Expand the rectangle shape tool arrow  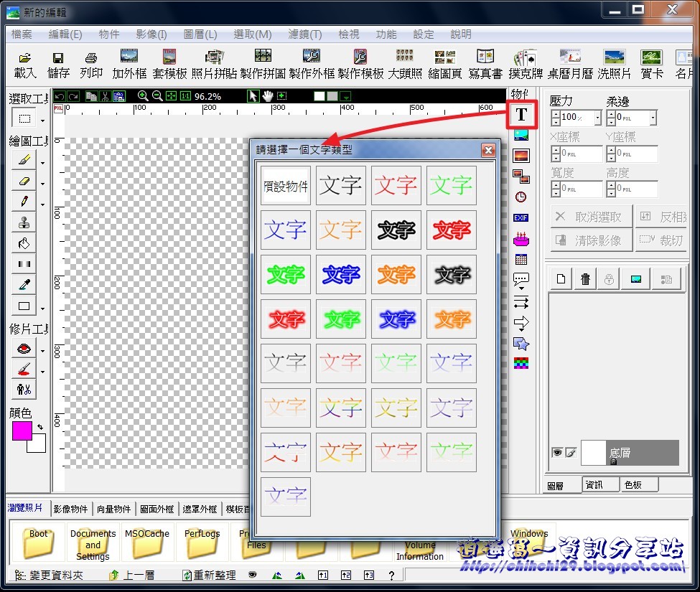pyautogui.click(x=42, y=309)
